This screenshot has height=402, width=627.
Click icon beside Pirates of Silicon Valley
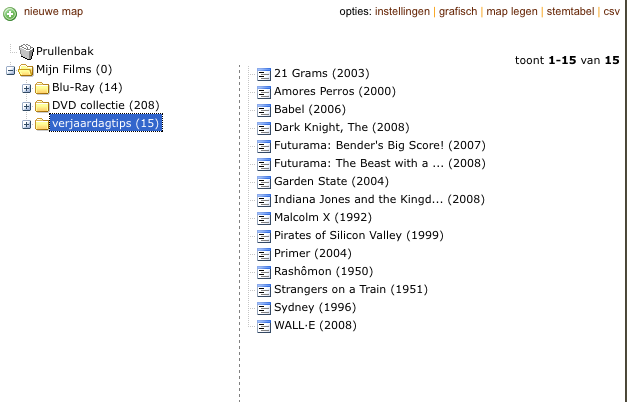(264, 236)
